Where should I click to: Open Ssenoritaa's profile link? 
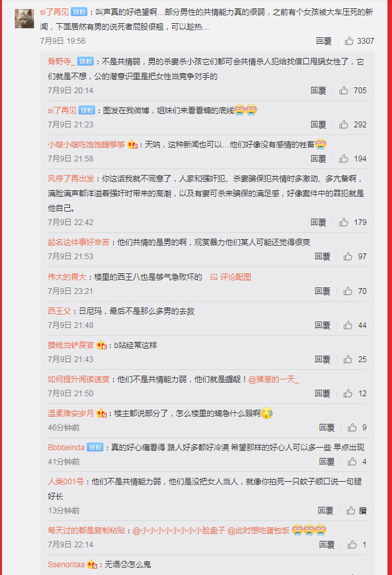click(66, 564)
